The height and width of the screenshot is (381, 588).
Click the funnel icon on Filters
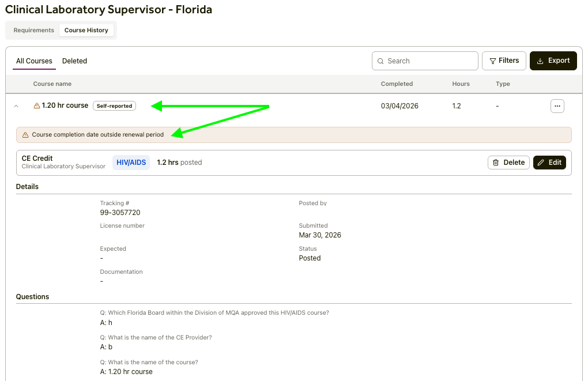click(x=492, y=61)
